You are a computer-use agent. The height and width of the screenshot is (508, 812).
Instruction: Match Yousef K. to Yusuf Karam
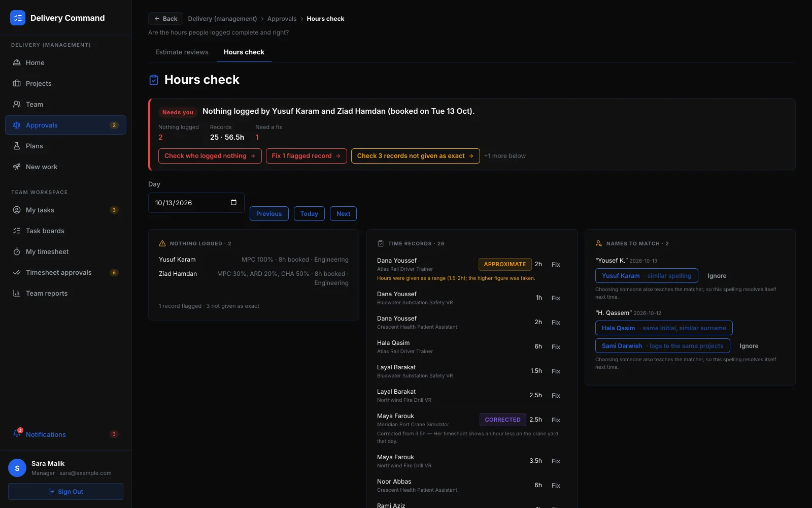click(647, 276)
